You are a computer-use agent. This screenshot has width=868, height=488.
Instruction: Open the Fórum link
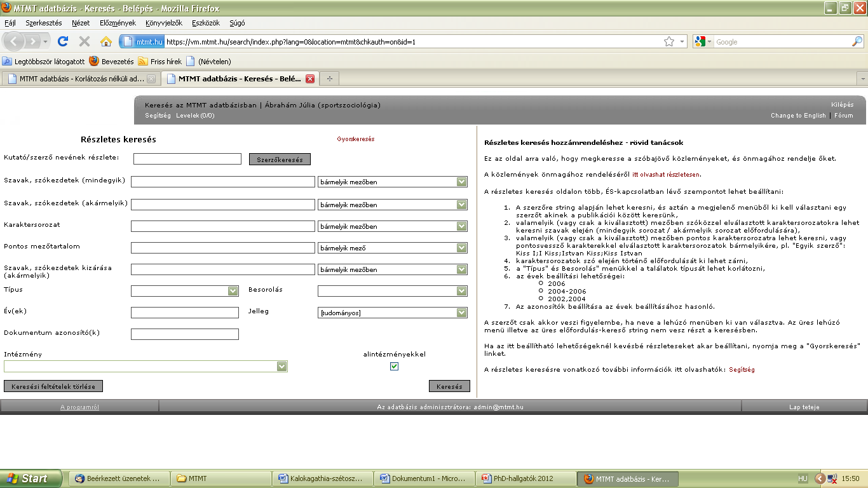click(844, 116)
